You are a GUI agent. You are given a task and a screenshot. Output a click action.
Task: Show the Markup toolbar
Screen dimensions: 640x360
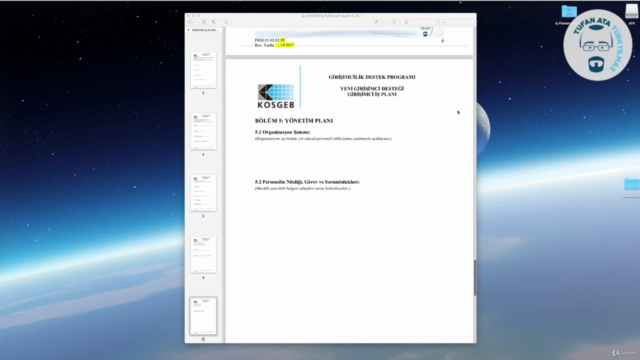406,22
